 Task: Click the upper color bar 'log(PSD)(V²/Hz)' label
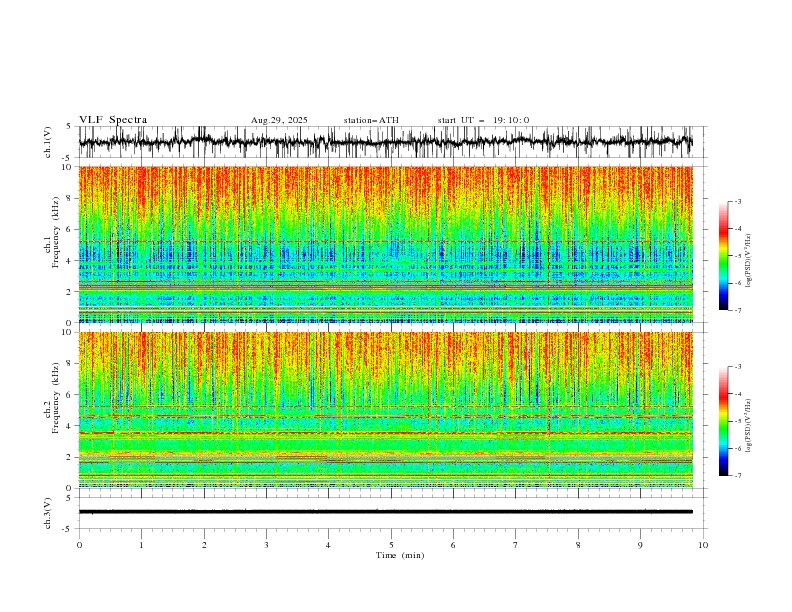[748, 261]
